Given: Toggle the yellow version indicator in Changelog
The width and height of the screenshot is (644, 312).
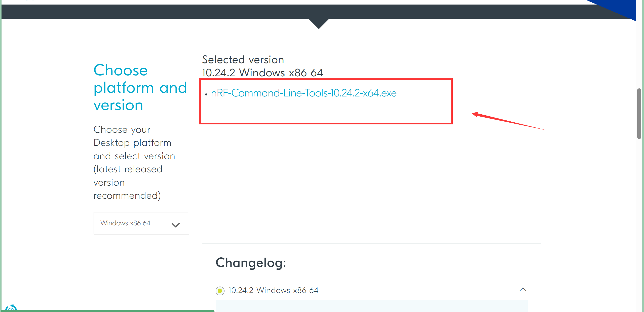Looking at the screenshot, I should (220, 291).
